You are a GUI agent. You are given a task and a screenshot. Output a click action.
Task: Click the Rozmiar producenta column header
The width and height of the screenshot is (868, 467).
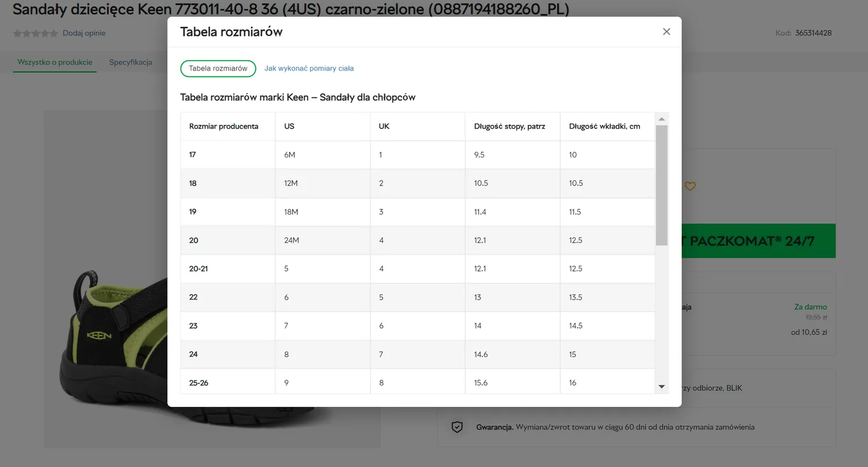coord(224,126)
